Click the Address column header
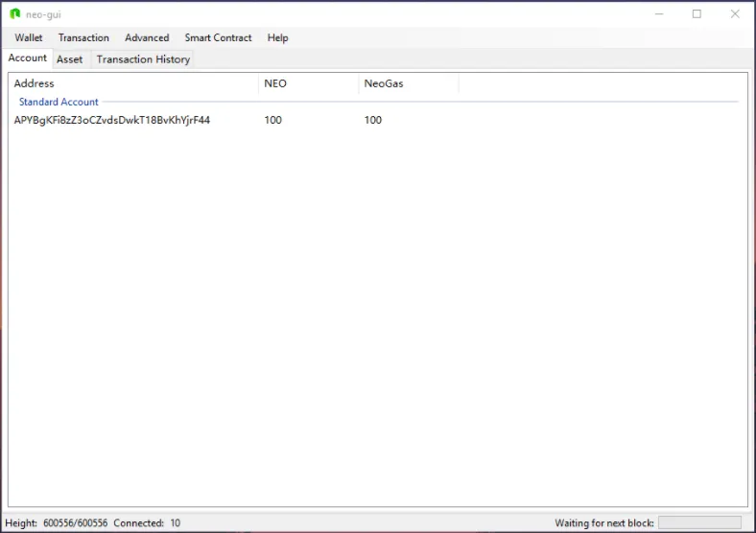Image resolution: width=756 pixels, height=533 pixels. [x=133, y=83]
